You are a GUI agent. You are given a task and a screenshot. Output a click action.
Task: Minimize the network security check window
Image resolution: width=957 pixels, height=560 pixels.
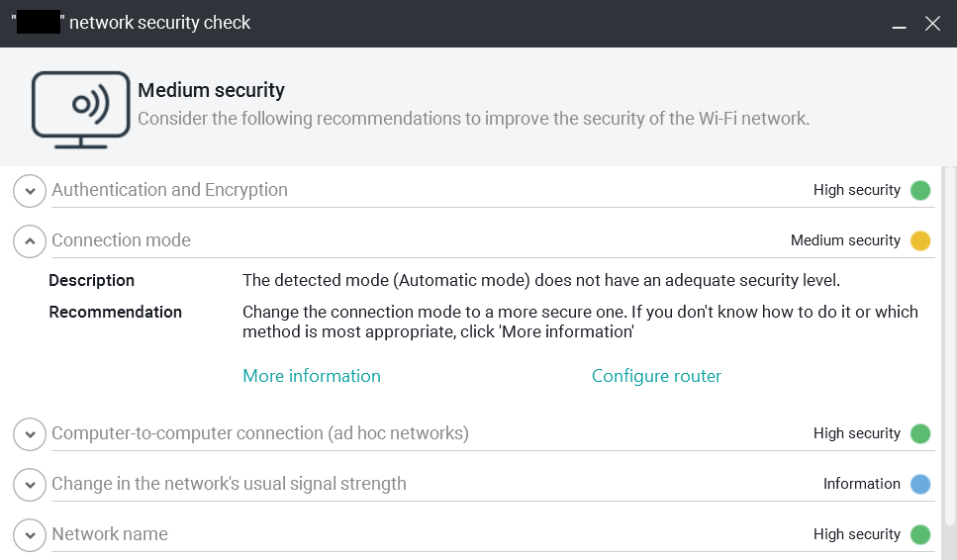(x=899, y=25)
